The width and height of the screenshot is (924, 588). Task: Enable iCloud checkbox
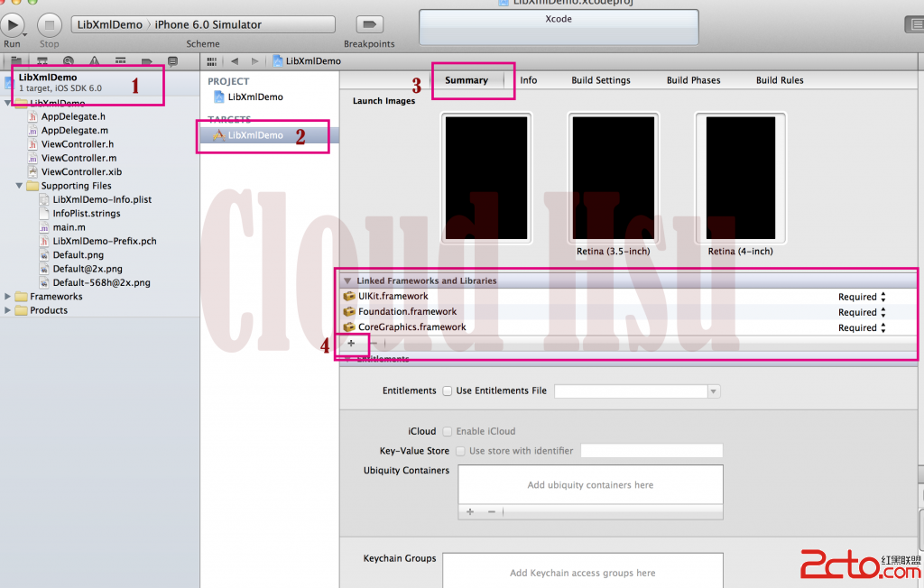[448, 431]
